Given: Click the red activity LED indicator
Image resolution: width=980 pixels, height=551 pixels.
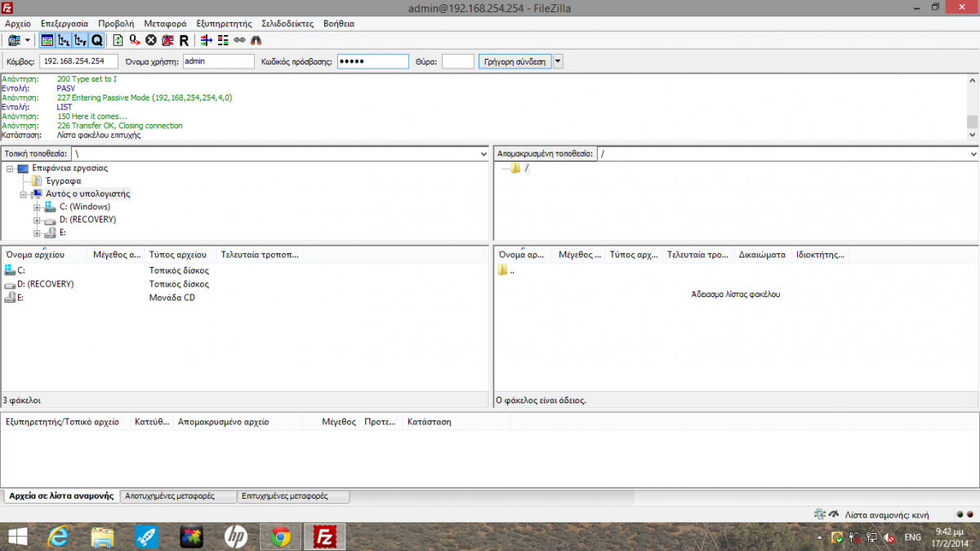Looking at the screenshot, I should pyautogui.click(x=970, y=515).
